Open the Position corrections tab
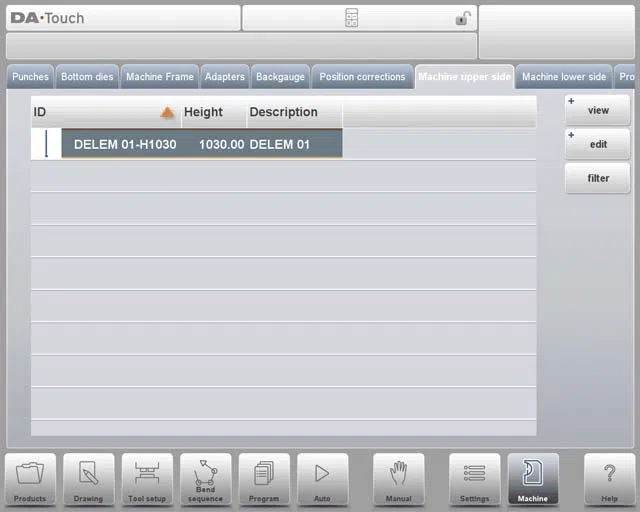Viewport: 640px width, 512px height. point(362,77)
